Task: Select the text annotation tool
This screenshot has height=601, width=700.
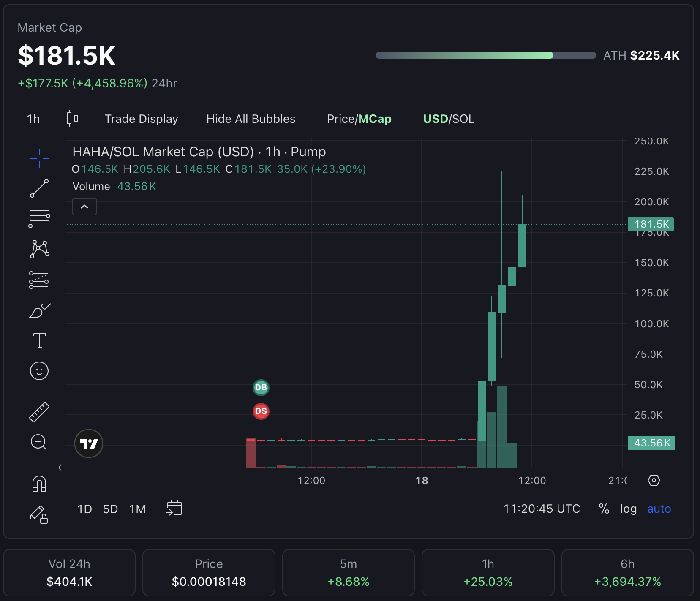Action: coord(39,340)
